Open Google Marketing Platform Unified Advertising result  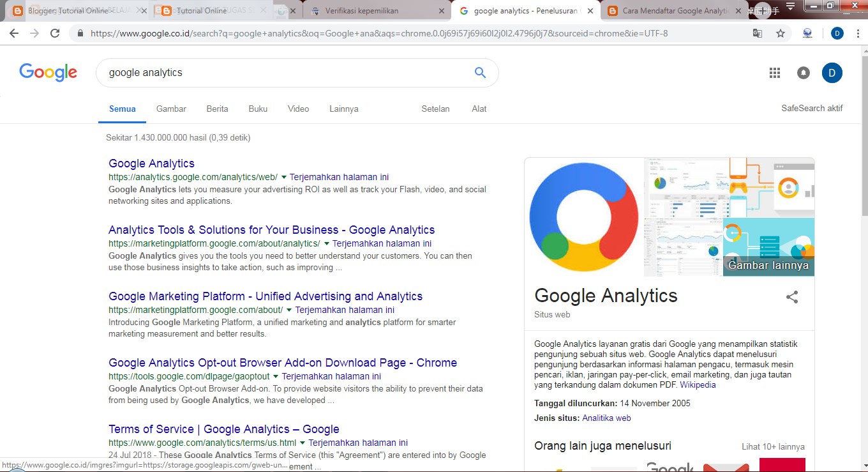(x=266, y=296)
